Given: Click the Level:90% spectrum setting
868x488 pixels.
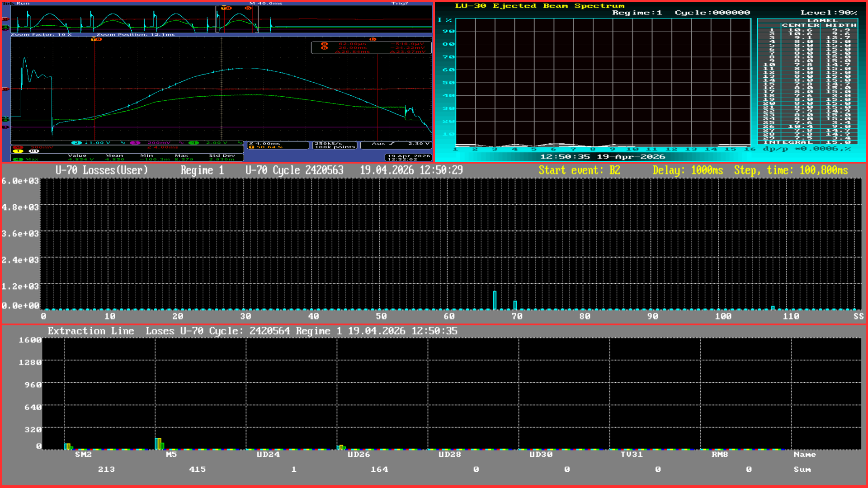Looking at the screenshot, I should [828, 13].
